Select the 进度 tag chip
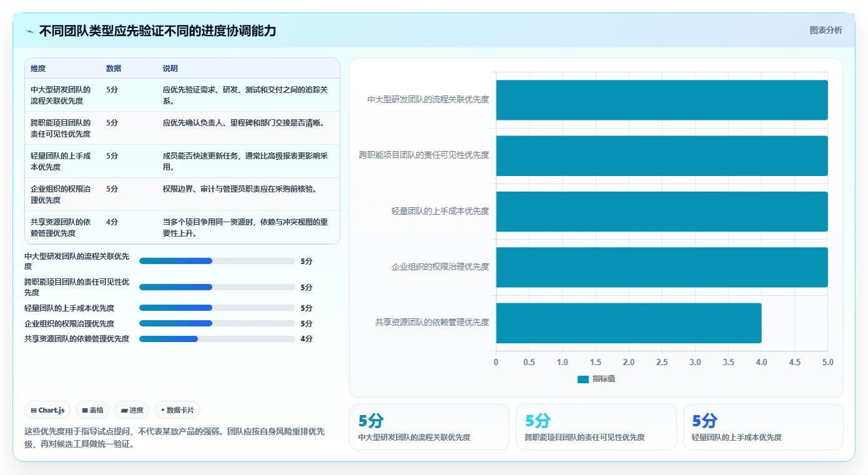 (x=132, y=410)
